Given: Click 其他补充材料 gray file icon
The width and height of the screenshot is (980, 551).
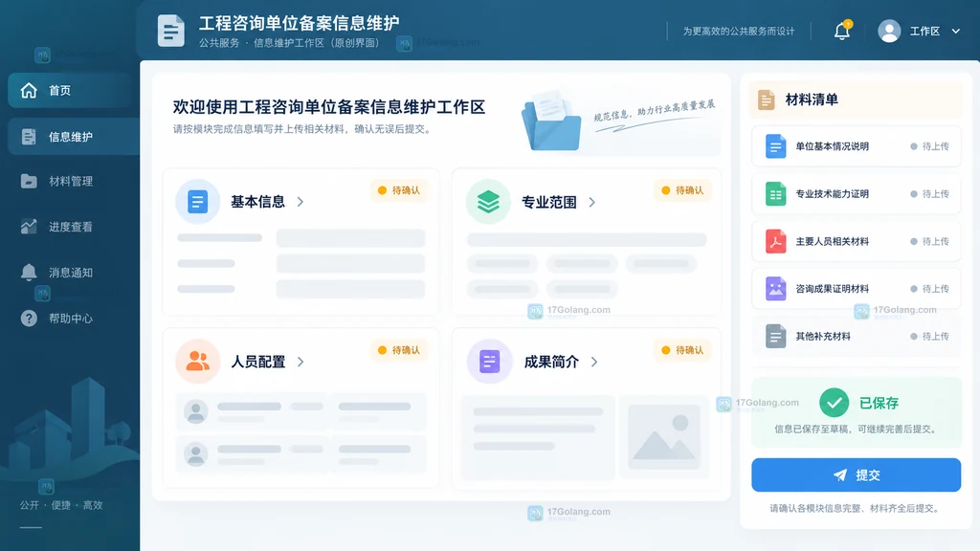Looking at the screenshot, I should [775, 336].
